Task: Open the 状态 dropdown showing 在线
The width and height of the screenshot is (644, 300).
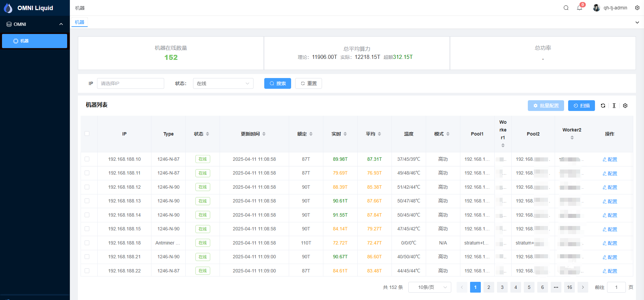Action: tap(223, 83)
